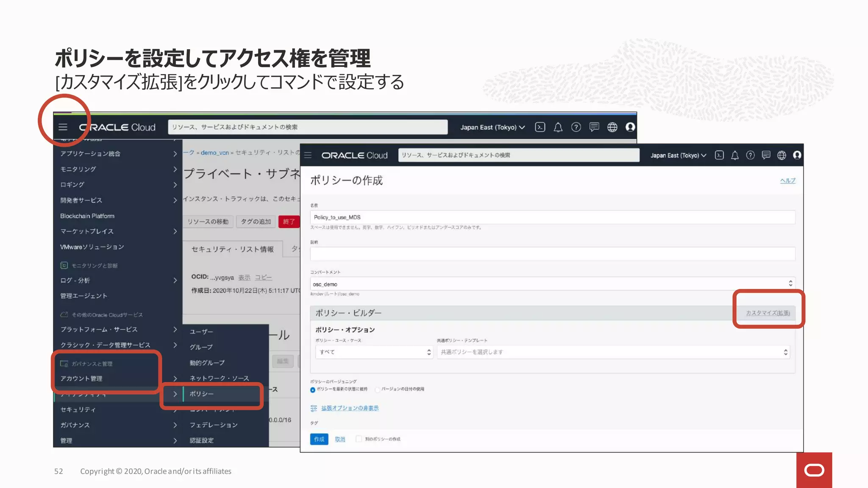The width and height of the screenshot is (868, 488).
Task: Click ORACLE Cloud logo in back window
Action: (x=117, y=127)
